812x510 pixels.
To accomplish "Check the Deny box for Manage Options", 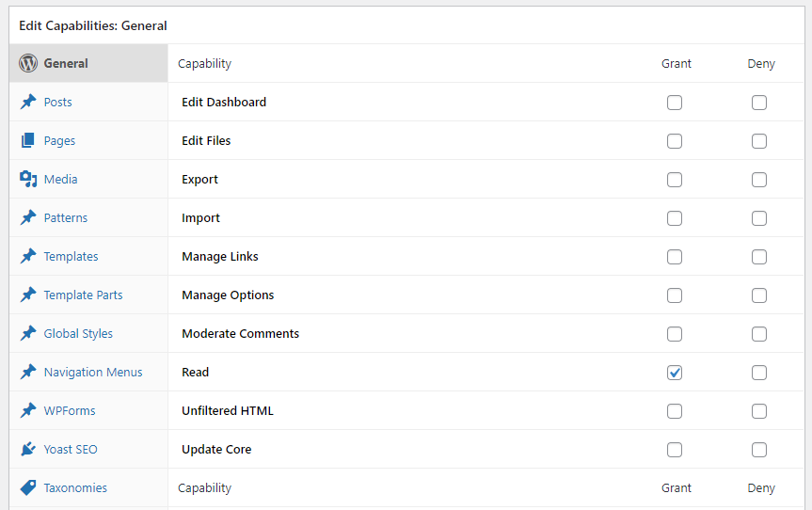I will tap(759, 295).
